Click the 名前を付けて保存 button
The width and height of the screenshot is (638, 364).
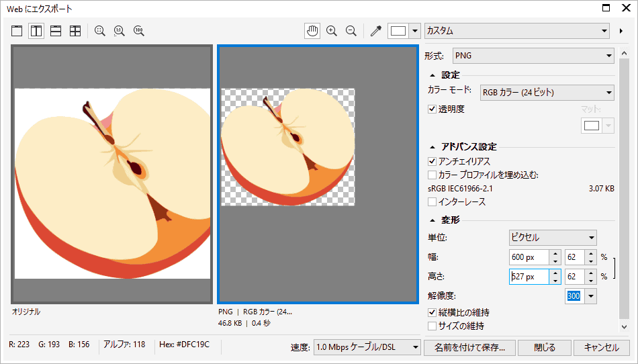click(469, 348)
